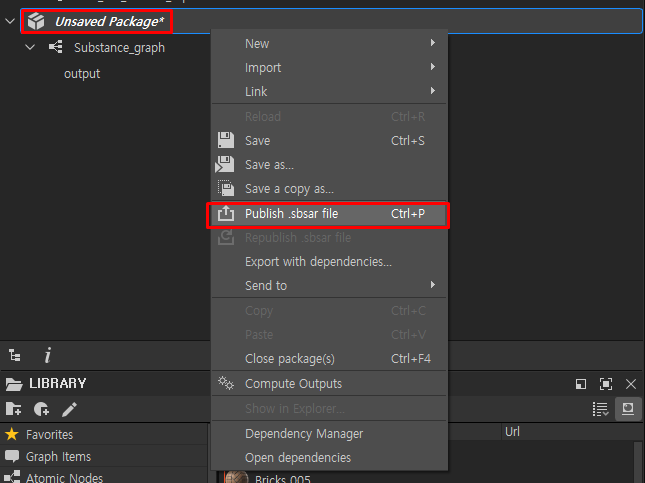The width and height of the screenshot is (645, 483).
Task: Click the Save a copy icon
Action: (x=226, y=188)
